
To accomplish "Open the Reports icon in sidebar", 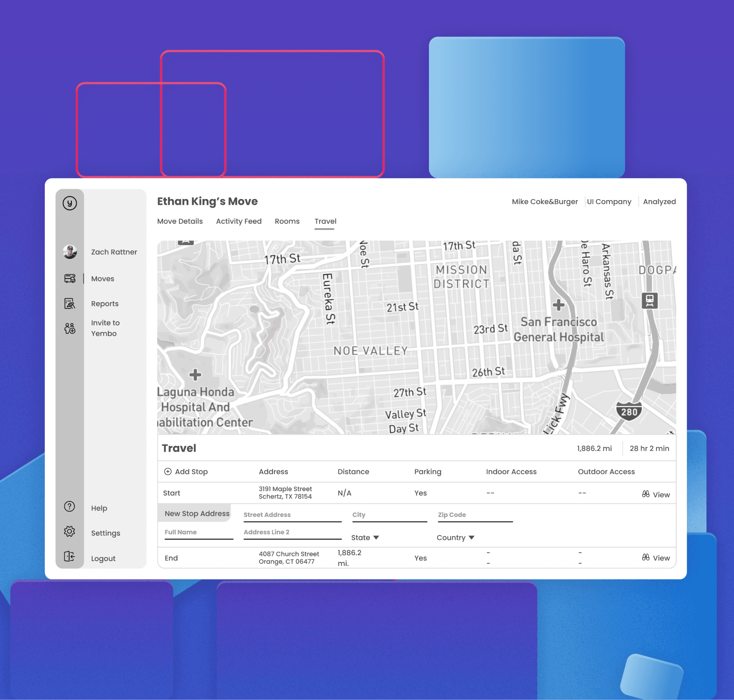I will (70, 303).
